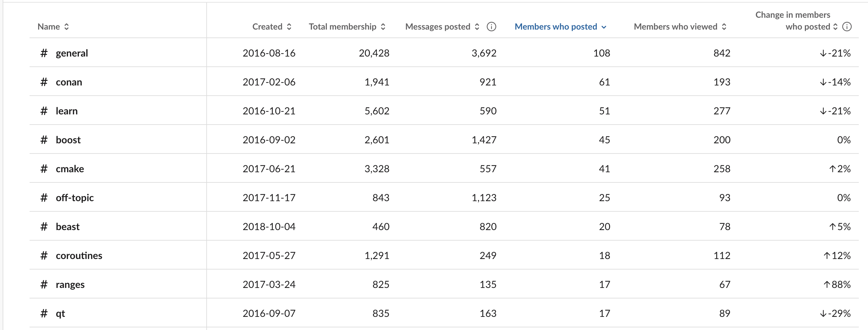Sort table by Name column

53,27
